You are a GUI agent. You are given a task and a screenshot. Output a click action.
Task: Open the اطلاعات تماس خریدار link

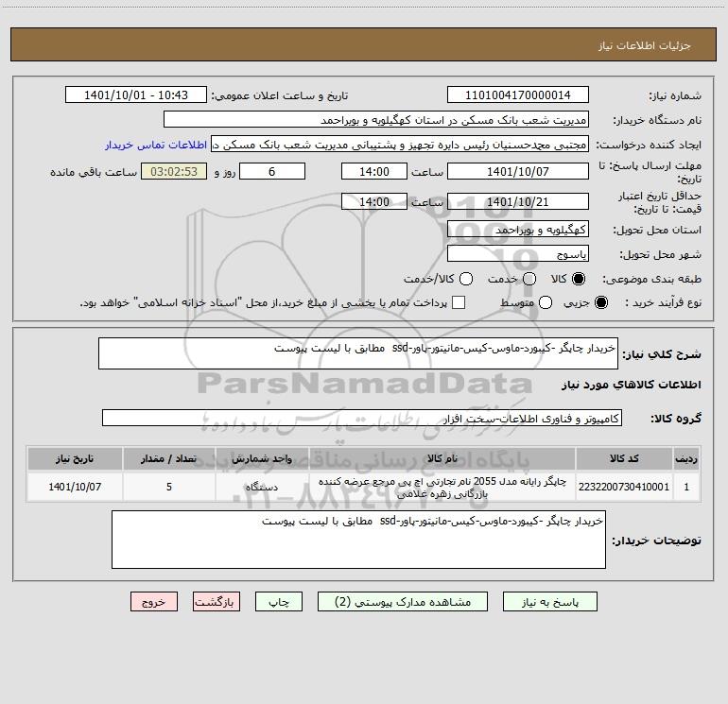[x=156, y=145]
